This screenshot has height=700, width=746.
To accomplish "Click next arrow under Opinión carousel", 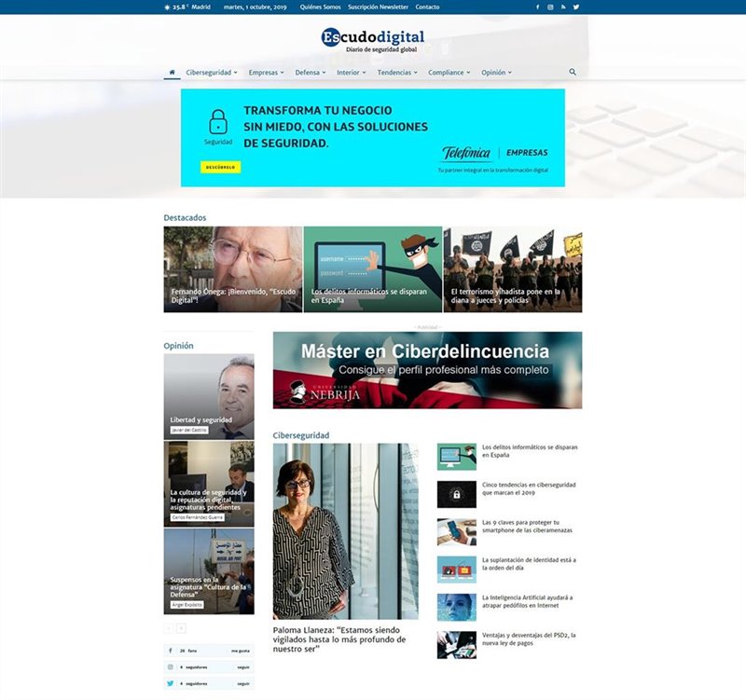I will 181,628.
